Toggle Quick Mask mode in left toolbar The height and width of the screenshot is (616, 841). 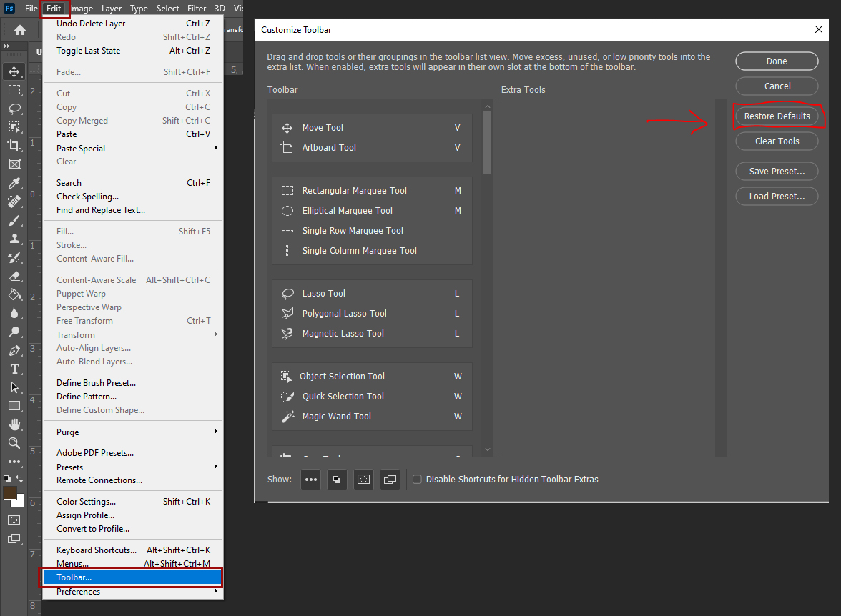point(14,520)
